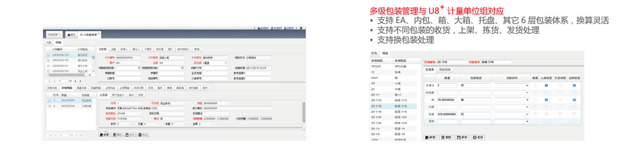Viewport: 644px width, 162px height.
Task: Click 取消 button under ASN line details
Action: click(x=143, y=135)
